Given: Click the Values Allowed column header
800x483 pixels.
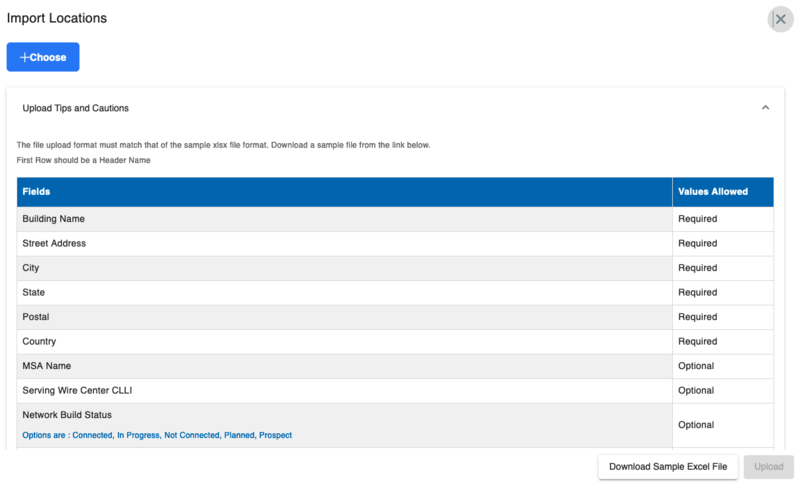Looking at the screenshot, I should click(x=712, y=192).
